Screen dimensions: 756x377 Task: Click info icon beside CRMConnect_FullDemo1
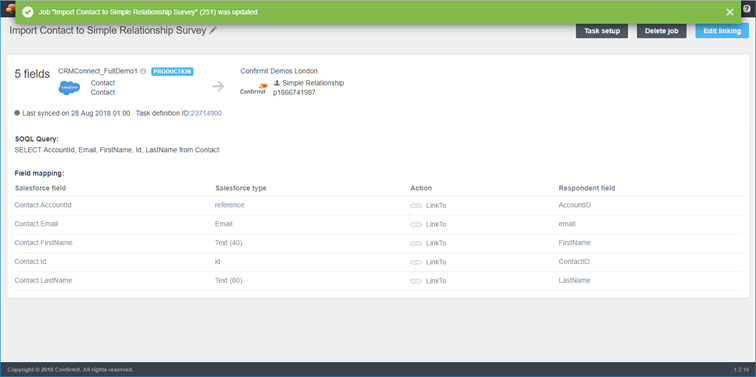pos(143,71)
